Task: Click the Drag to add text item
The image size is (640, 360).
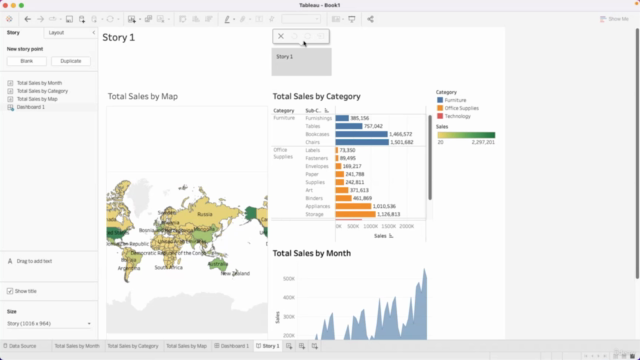Action: [34, 261]
